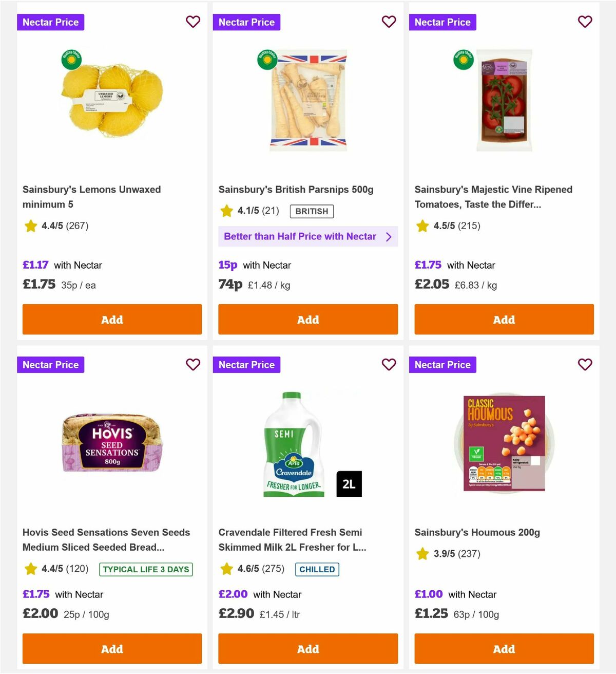The width and height of the screenshot is (616, 674).
Task: Expand the Better than Half Price offer
Action: pos(308,236)
